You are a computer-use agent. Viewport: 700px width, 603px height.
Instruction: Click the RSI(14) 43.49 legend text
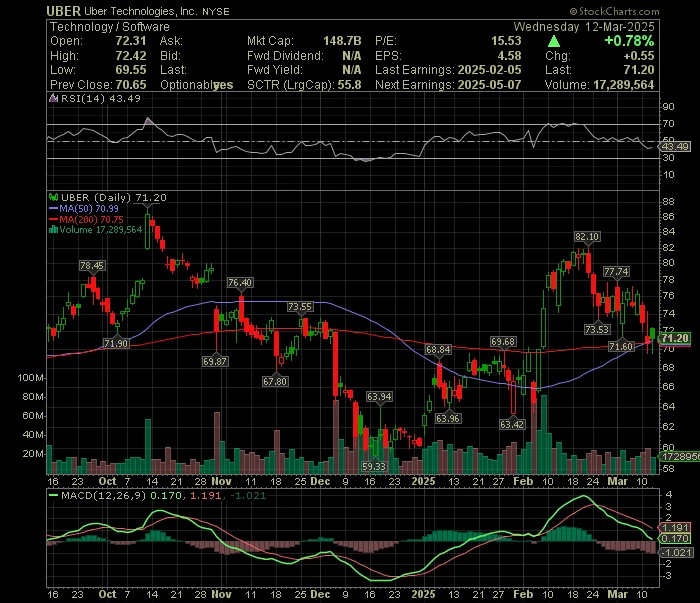[x=100, y=98]
